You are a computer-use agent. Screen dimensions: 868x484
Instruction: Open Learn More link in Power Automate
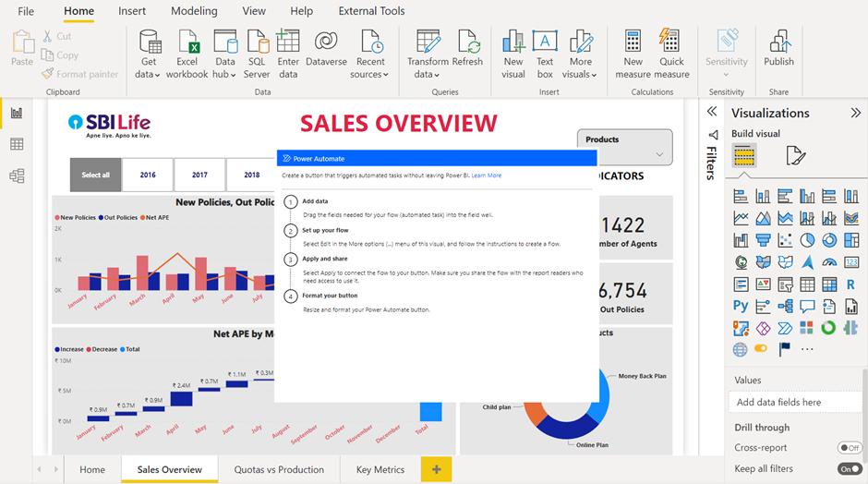pos(487,175)
